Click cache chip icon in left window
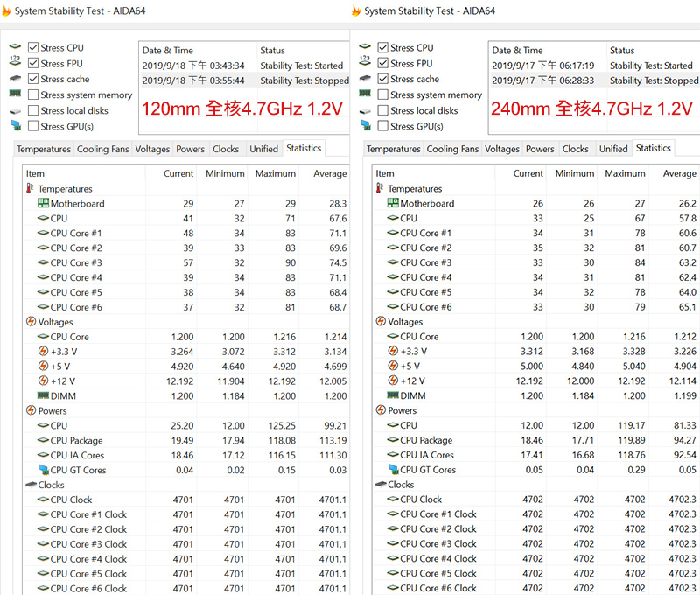The image size is (700, 595). click(15, 79)
